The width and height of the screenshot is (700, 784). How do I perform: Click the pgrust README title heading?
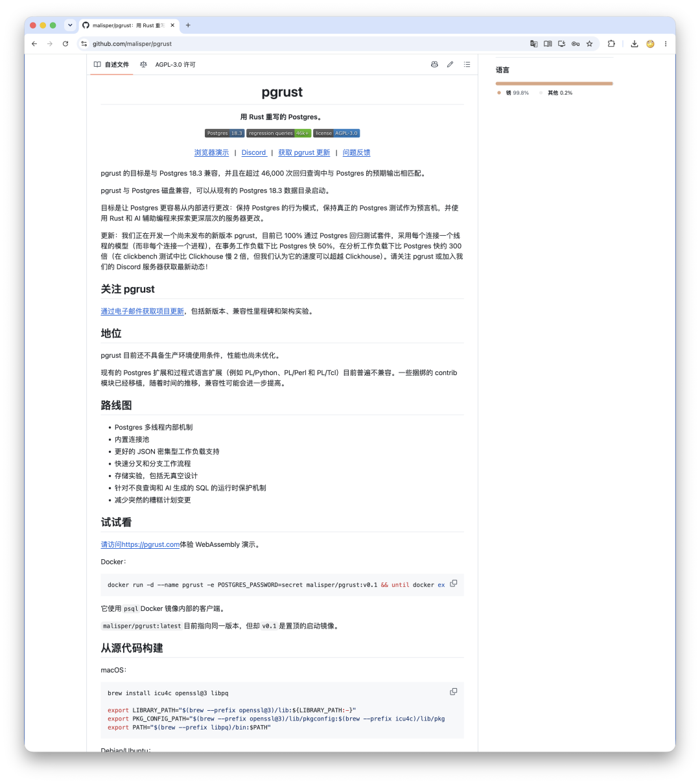click(x=283, y=92)
